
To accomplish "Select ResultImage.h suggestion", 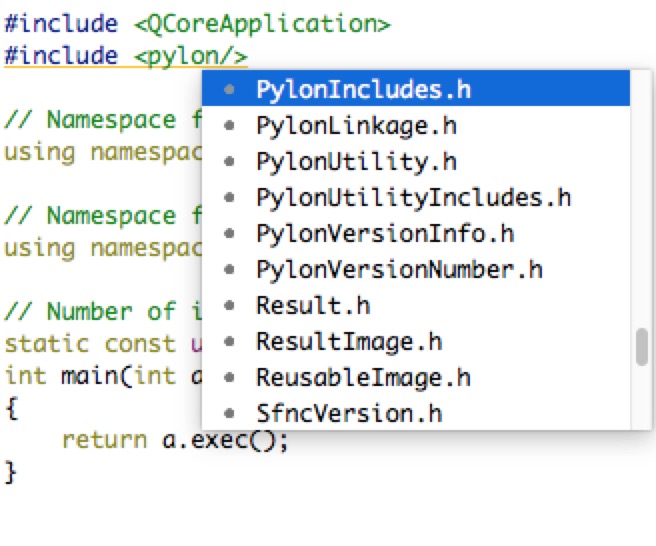I will [x=416, y=341].
